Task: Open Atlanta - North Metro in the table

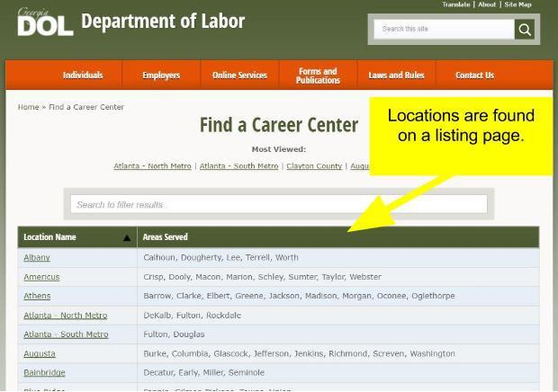Action: pyautogui.click(x=65, y=316)
